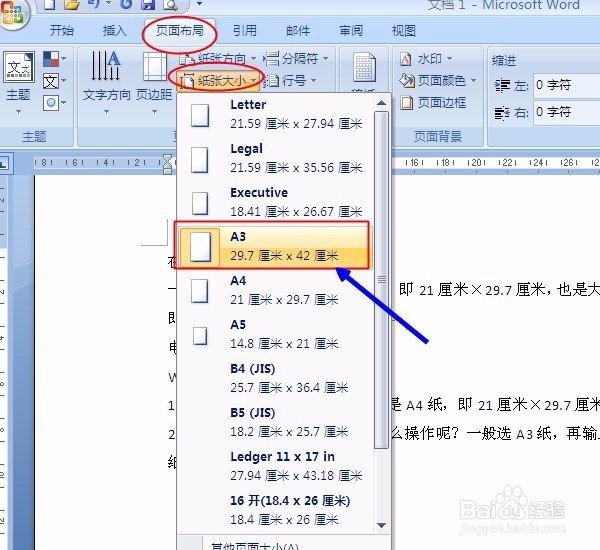Choose A3 paper size 29.7 x 42
This screenshot has height=550, width=600.
pyautogui.click(x=274, y=246)
